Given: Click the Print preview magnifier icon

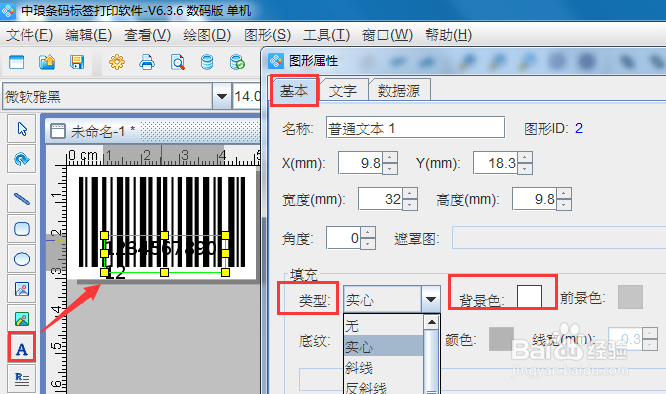Looking at the screenshot, I should [178, 62].
